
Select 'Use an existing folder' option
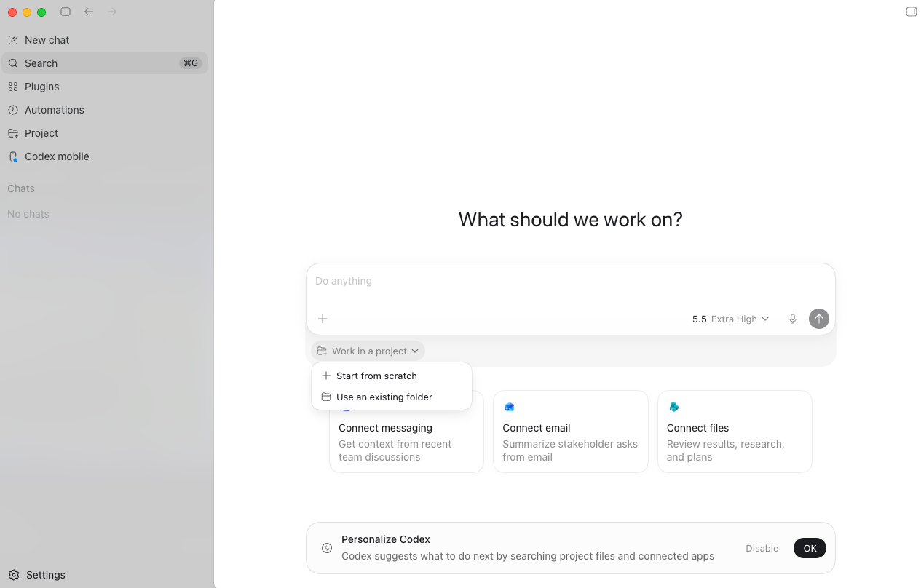392,397
